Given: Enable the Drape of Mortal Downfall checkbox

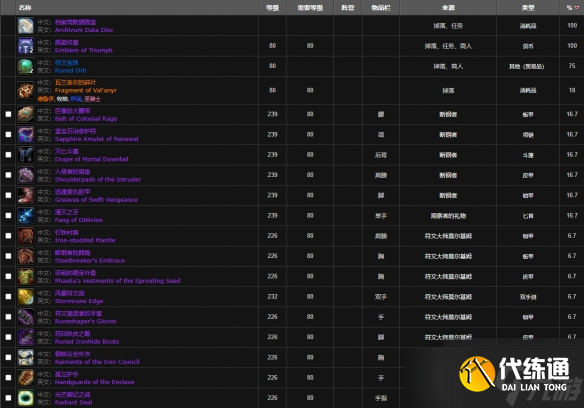Looking at the screenshot, I should point(8,155).
